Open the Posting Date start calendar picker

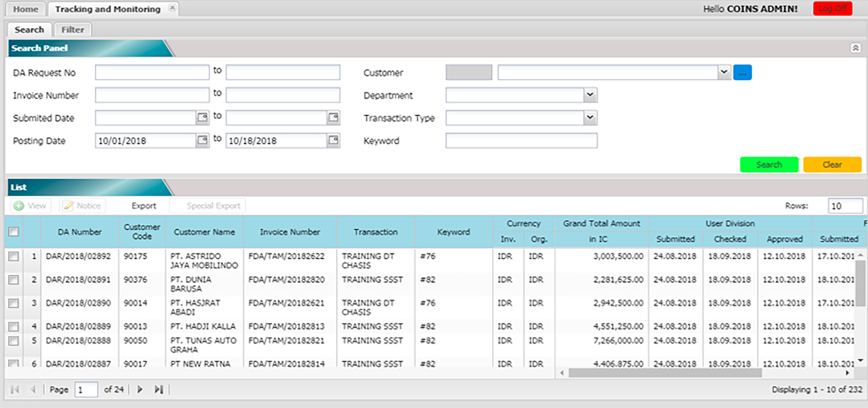point(203,140)
